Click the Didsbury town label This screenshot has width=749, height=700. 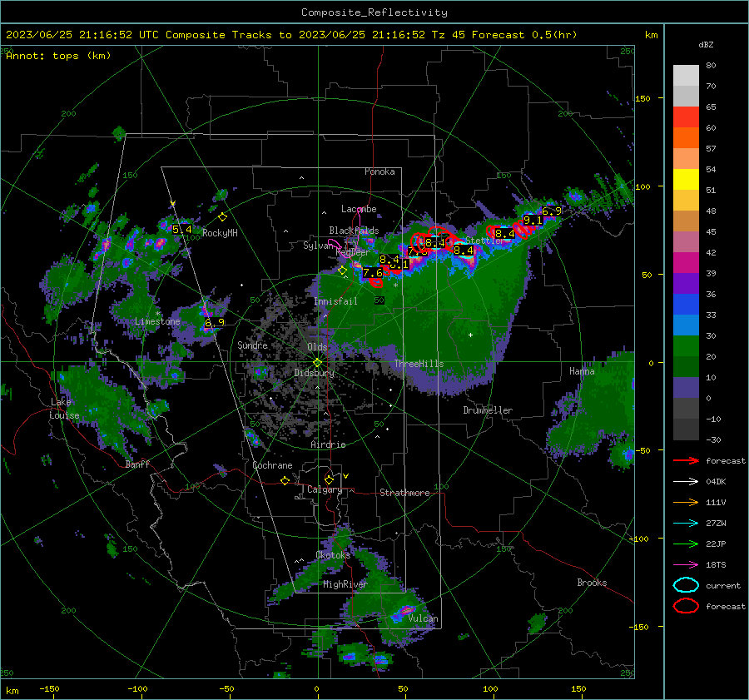point(314,373)
